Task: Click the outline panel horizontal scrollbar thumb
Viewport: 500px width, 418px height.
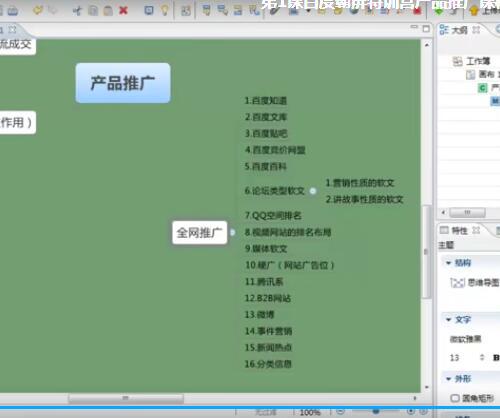Action: [467, 212]
